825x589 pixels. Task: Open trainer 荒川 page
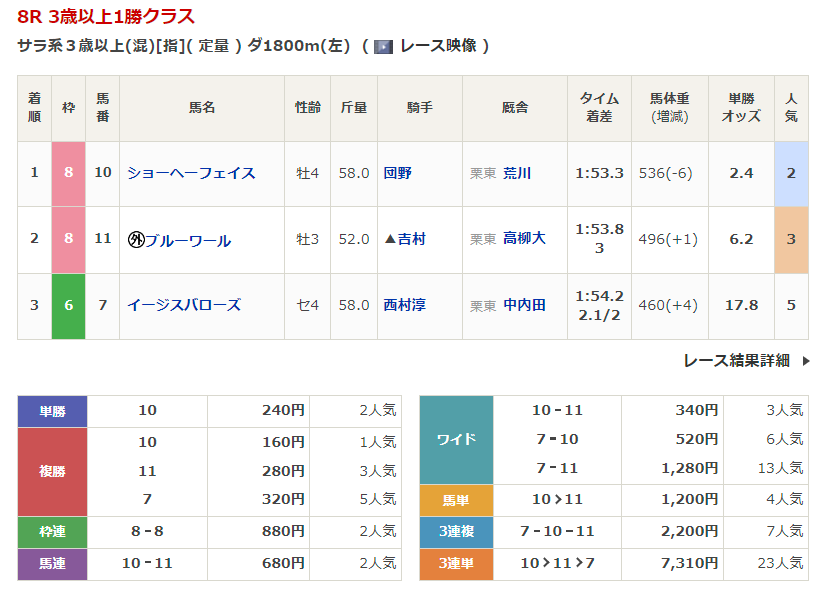(x=517, y=173)
